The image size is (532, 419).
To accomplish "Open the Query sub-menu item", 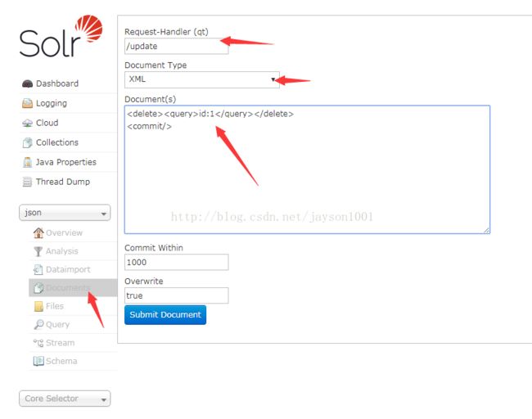I will (57, 324).
